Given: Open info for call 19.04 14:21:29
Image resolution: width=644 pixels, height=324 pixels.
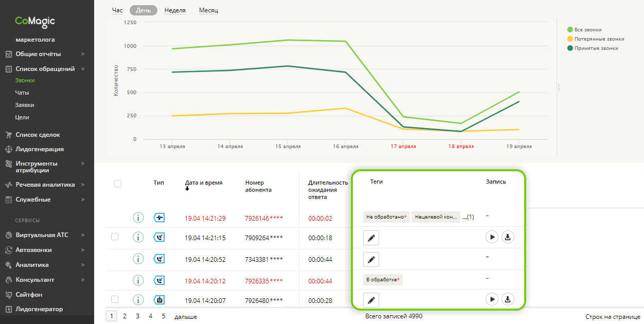Looking at the screenshot, I should tap(138, 218).
